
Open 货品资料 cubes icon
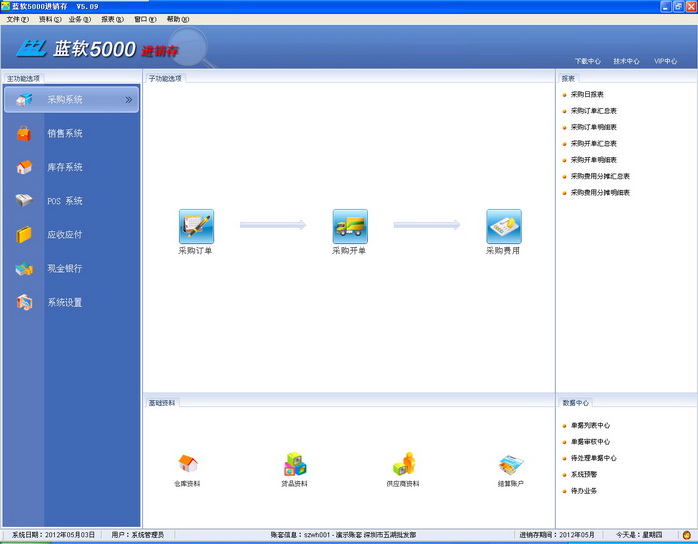tap(295, 463)
